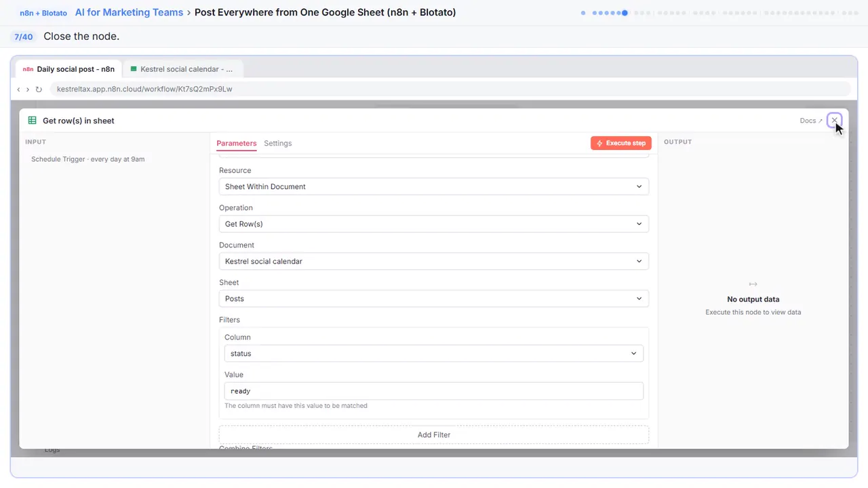Run the Execute step button
Screen dimensions: 868x488
coord(621,143)
